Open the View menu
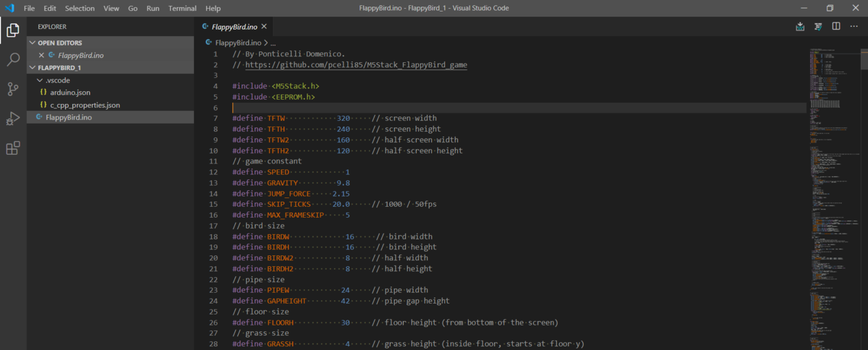868x350 pixels. click(x=111, y=8)
